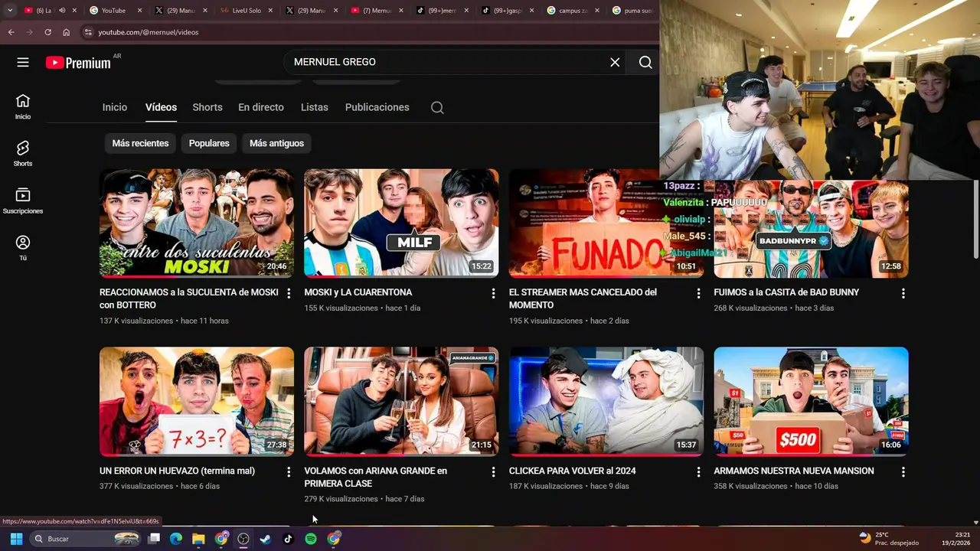Switch to the campus browser tab
980x551 pixels.
point(572,11)
